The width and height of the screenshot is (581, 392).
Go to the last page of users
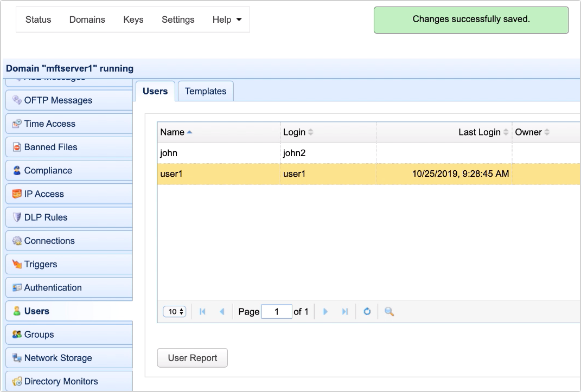[346, 311]
